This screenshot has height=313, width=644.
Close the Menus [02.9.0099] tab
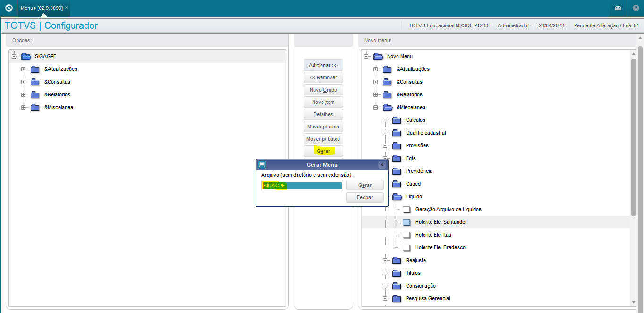pos(67,8)
